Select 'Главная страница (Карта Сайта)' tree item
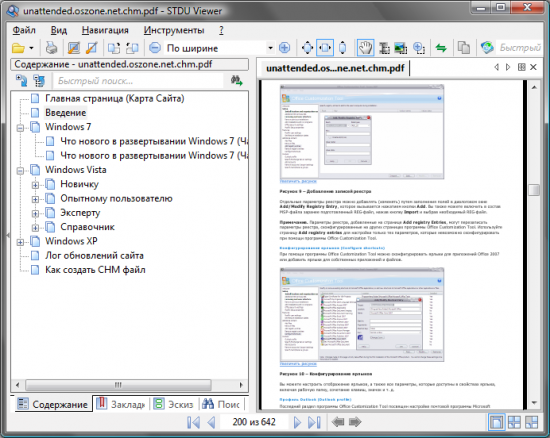 click(114, 98)
